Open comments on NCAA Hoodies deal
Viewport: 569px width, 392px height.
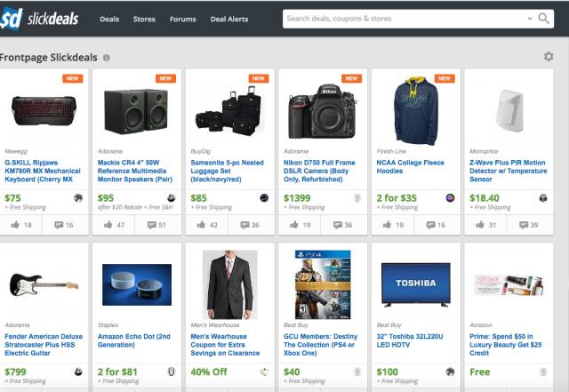pyautogui.click(x=436, y=225)
